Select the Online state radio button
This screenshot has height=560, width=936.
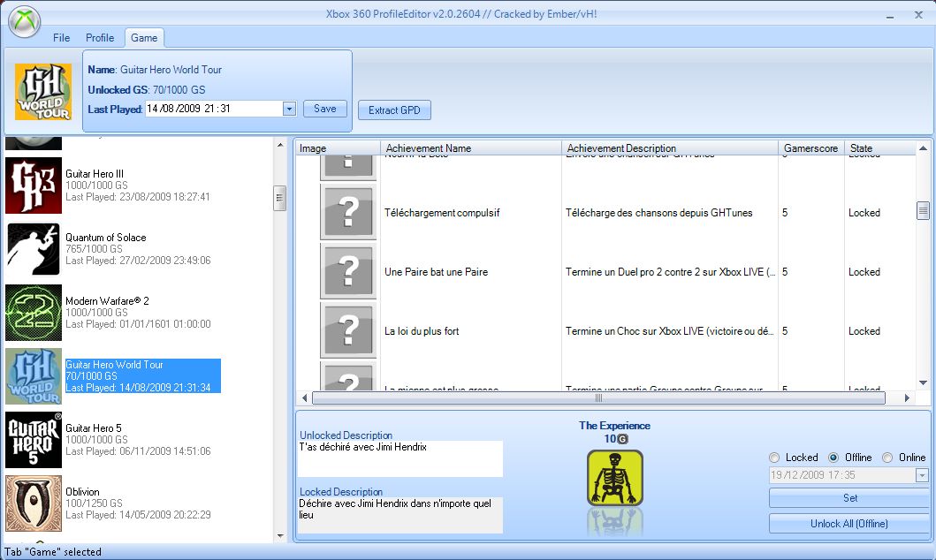(x=887, y=458)
